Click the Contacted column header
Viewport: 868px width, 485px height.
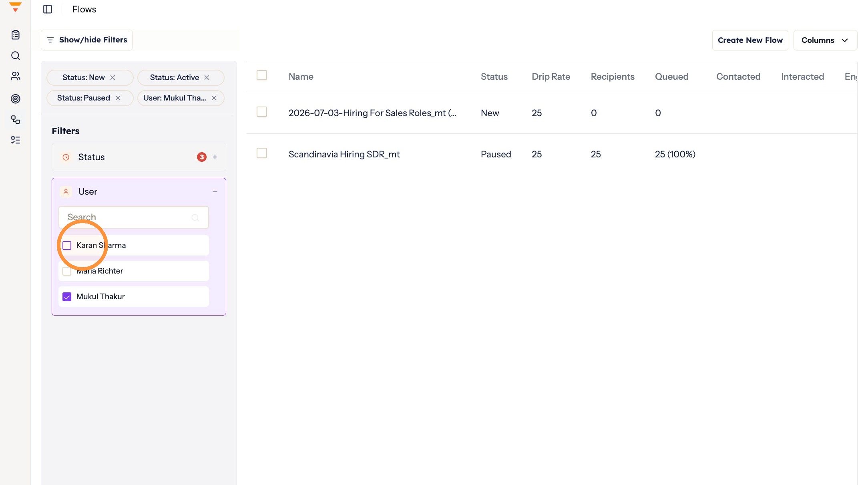pos(738,76)
